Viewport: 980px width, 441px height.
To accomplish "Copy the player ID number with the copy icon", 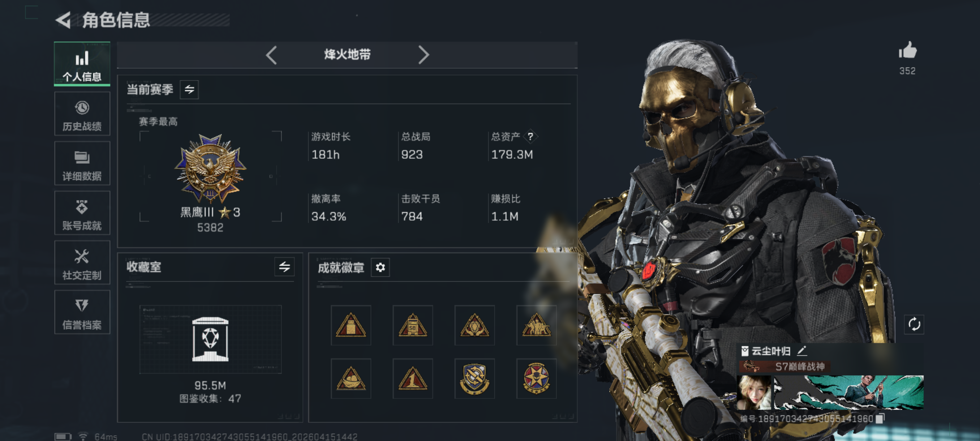I will tap(880, 419).
